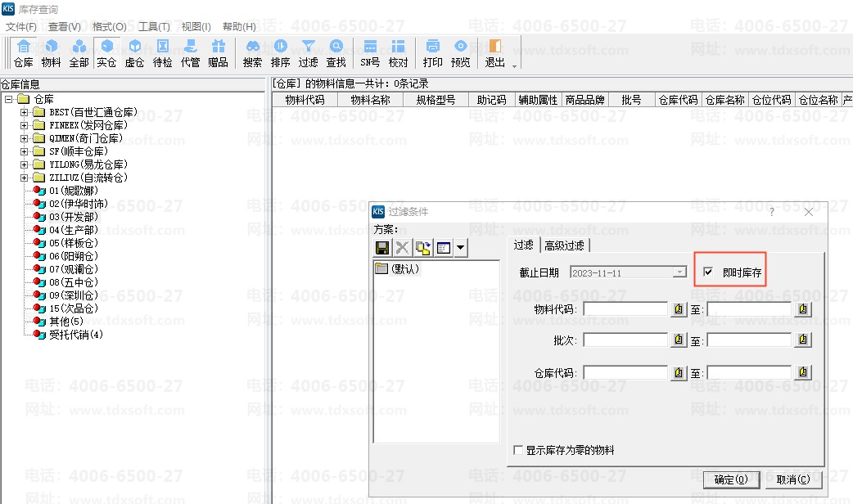Expand the SF(顺丰仓库) tree node
Image resolution: width=853 pixels, height=504 pixels.
click(25, 151)
